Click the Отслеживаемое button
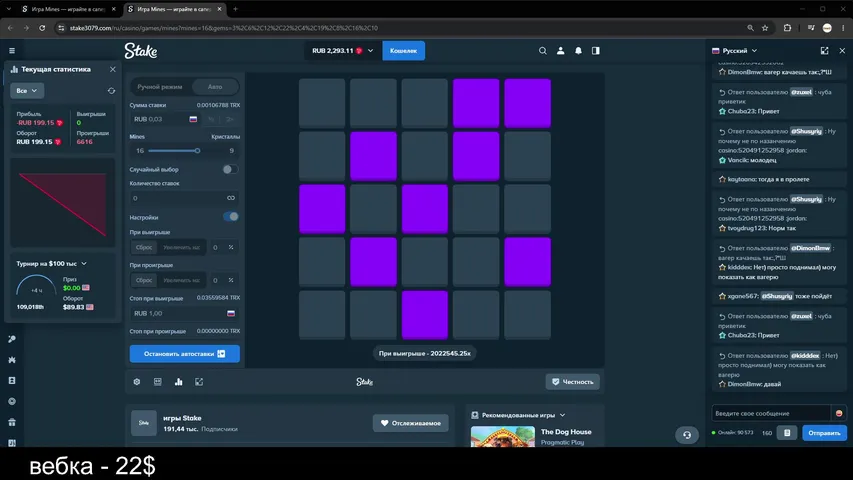Image resolution: width=853 pixels, height=480 pixels. pos(411,423)
